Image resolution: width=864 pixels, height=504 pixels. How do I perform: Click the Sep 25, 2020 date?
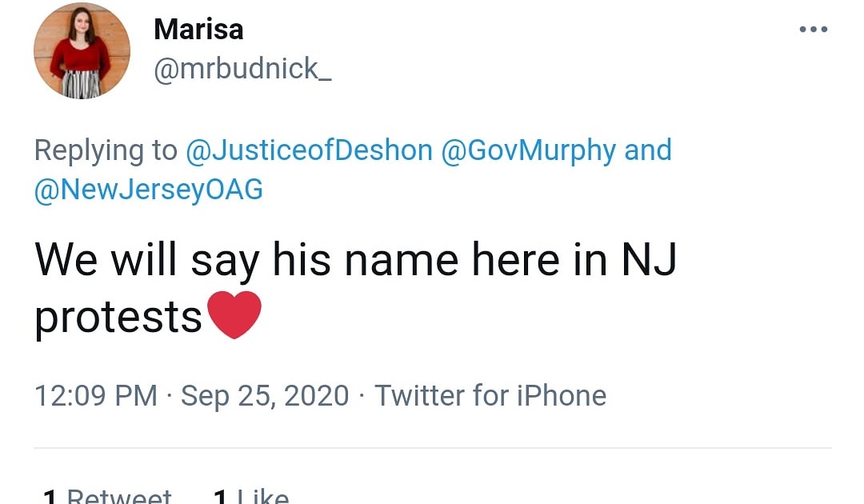tap(266, 395)
